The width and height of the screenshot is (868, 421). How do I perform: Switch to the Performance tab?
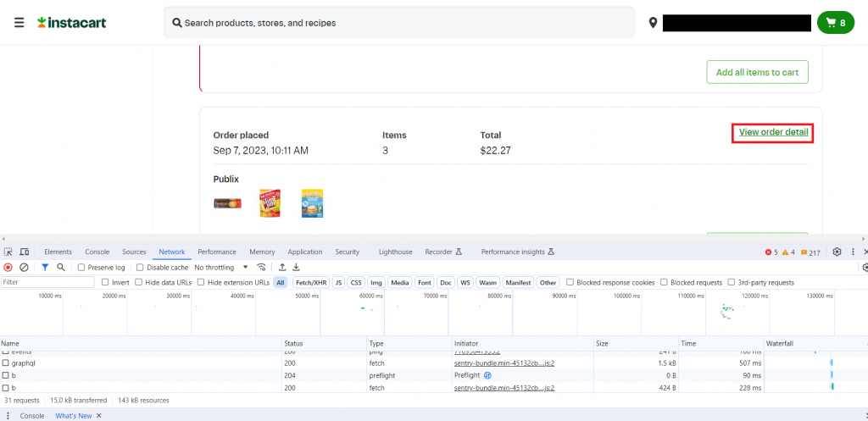tap(217, 252)
